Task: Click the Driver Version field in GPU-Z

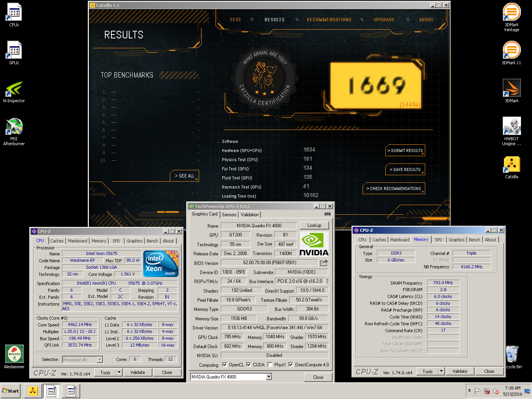Action: pyautogui.click(x=274, y=328)
